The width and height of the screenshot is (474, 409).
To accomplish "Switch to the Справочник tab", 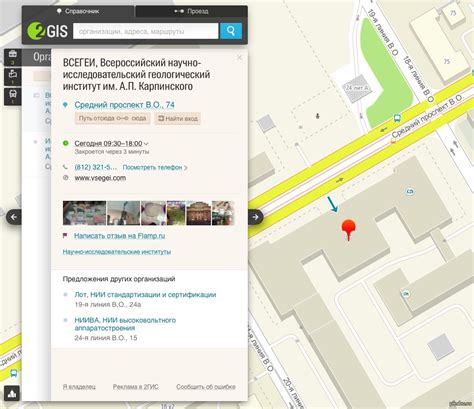I will [x=78, y=11].
